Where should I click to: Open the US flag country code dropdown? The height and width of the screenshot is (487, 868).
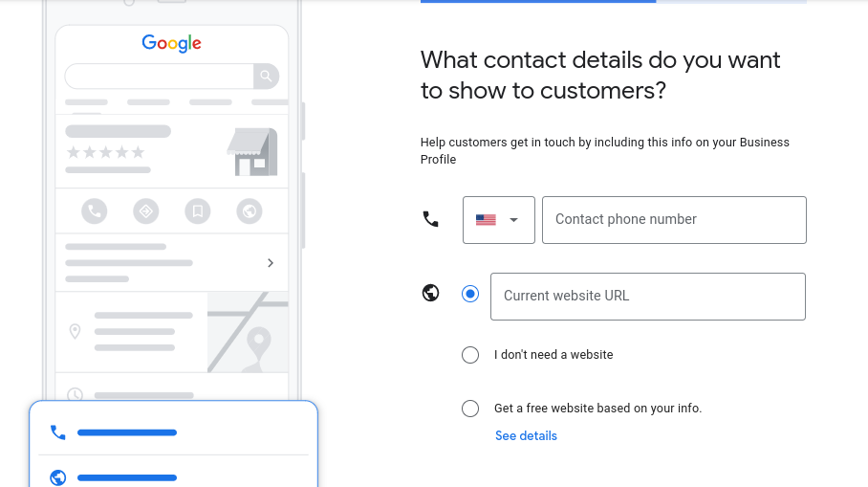[499, 220]
